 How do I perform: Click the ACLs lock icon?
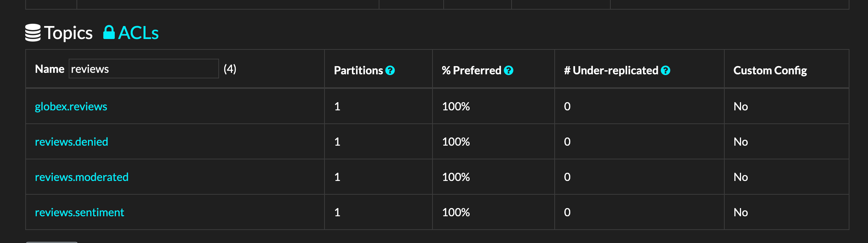pos(109,32)
